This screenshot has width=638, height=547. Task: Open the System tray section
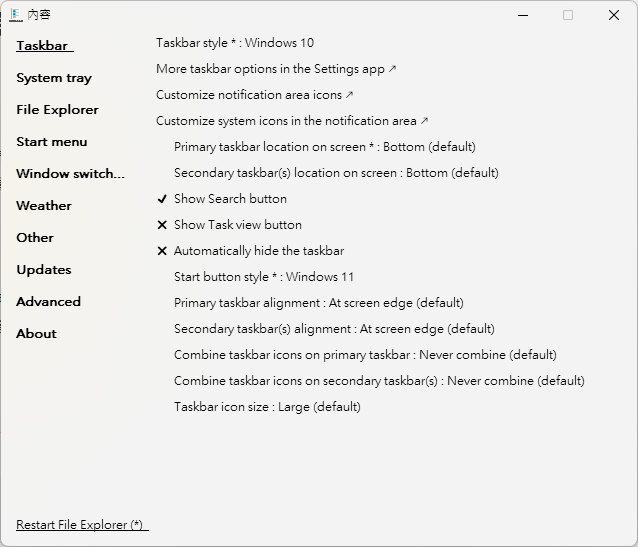click(x=54, y=78)
